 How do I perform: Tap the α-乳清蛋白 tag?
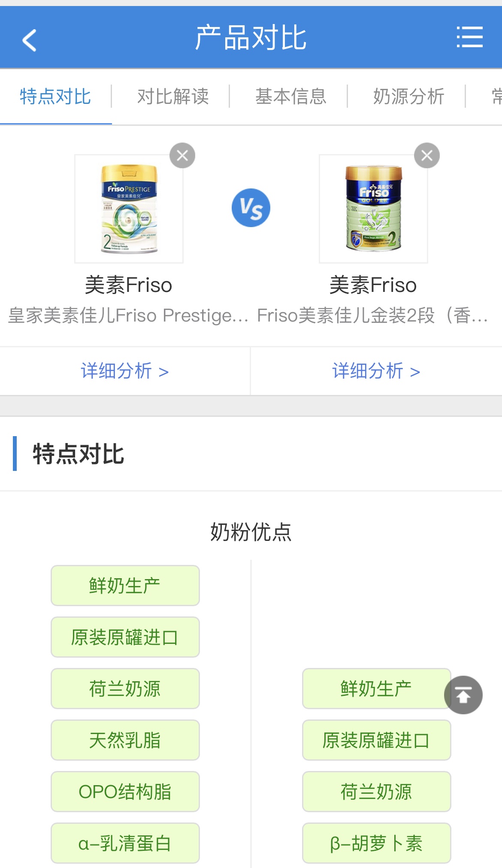(125, 843)
